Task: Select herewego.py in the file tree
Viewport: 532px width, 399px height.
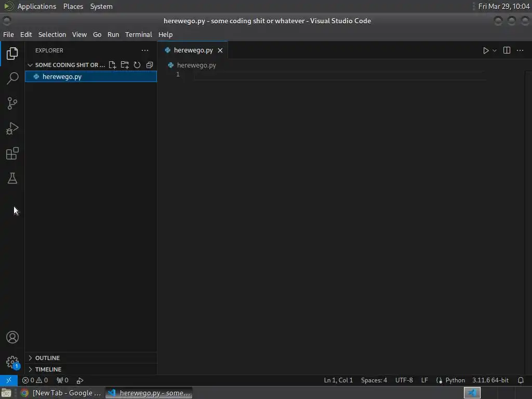Action: (x=91, y=77)
